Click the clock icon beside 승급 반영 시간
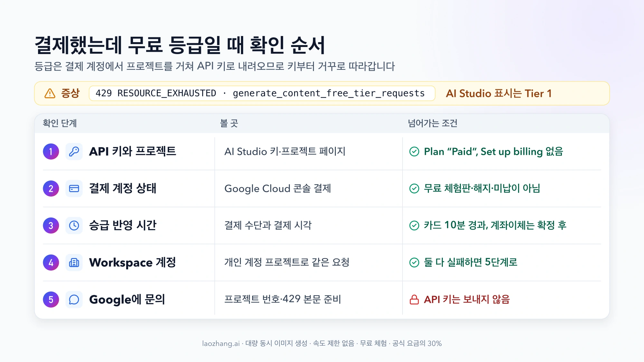Screen dimensions: 644x362 point(74,226)
